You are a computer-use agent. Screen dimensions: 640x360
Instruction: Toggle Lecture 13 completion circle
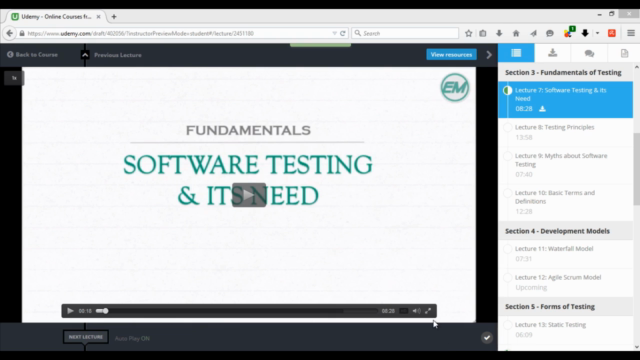point(507,325)
